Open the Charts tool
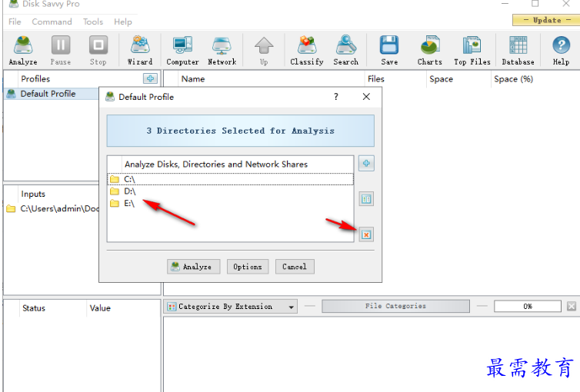This screenshot has width=580, height=392. point(429,51)
